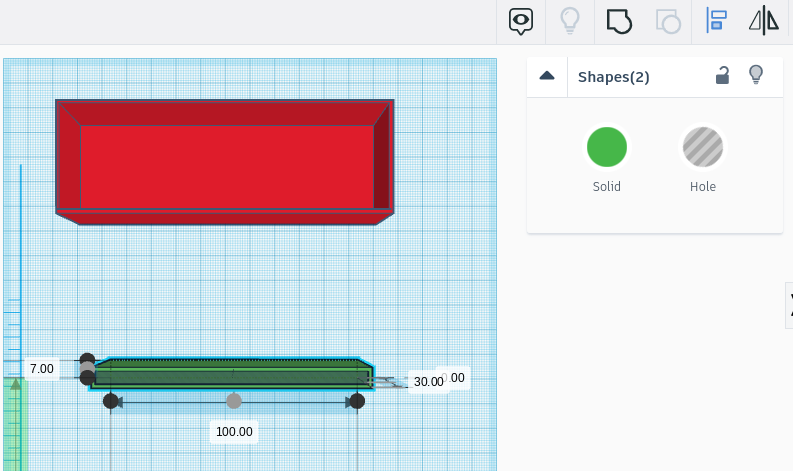Select the red box shape
Screen dimensions: 793x471
pos(225,162)
